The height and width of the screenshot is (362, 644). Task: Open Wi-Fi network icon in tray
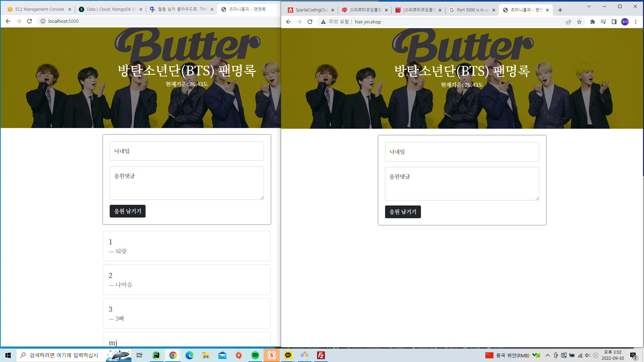580,355
